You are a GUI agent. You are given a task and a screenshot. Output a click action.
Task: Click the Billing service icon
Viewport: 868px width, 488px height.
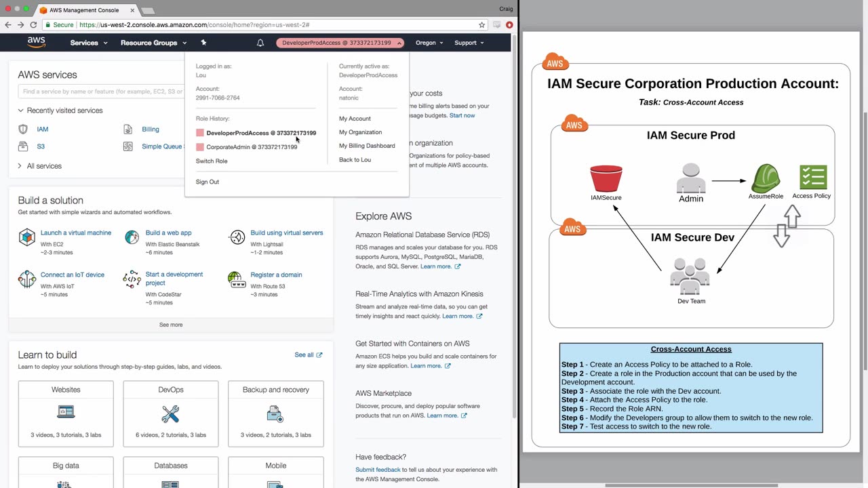coord(128,129)
